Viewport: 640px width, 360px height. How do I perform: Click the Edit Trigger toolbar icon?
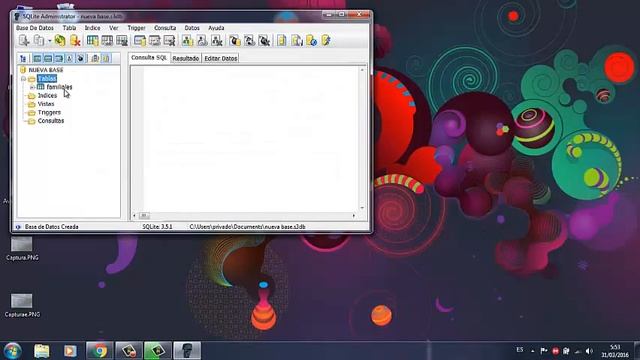[249, 40]
